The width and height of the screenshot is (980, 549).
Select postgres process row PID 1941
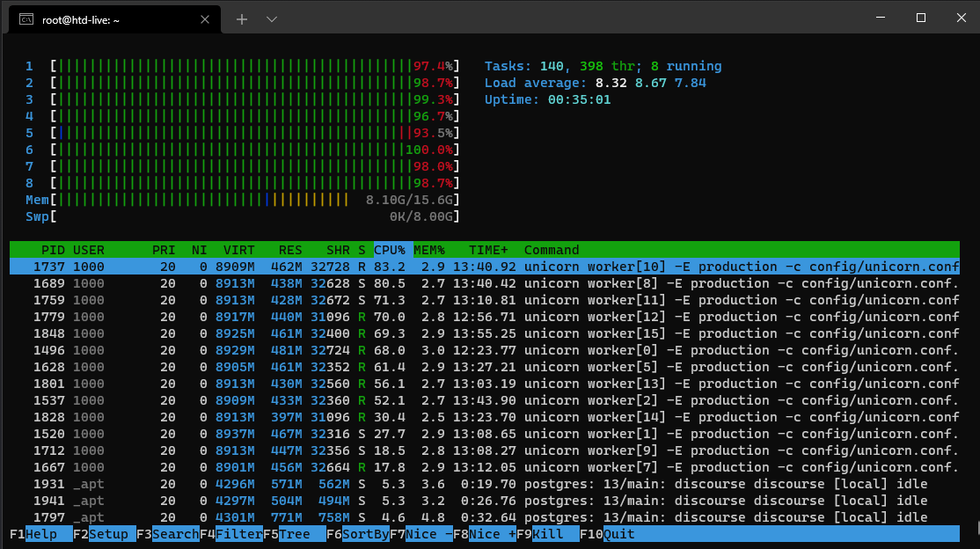coord(485,501)
